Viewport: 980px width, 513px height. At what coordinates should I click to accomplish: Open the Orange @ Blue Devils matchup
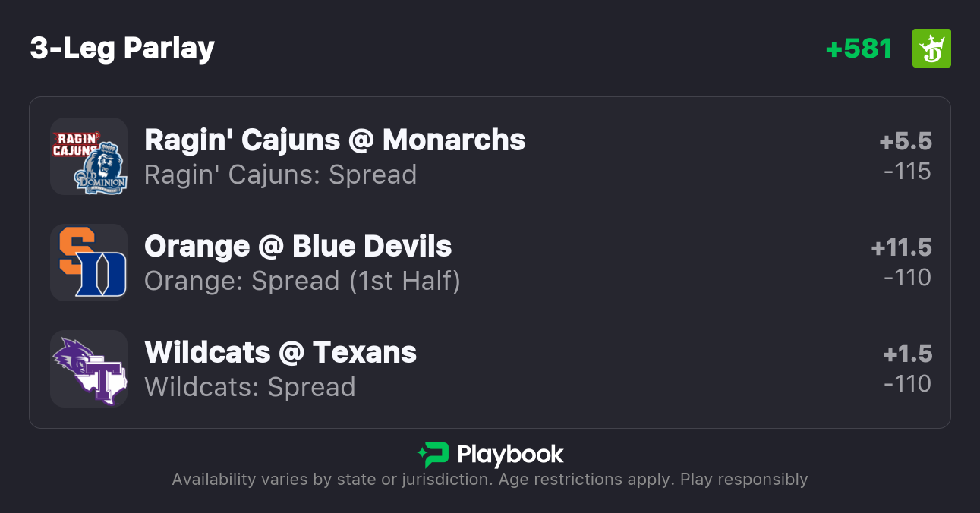pyautogui.click(x=298, y=247)
